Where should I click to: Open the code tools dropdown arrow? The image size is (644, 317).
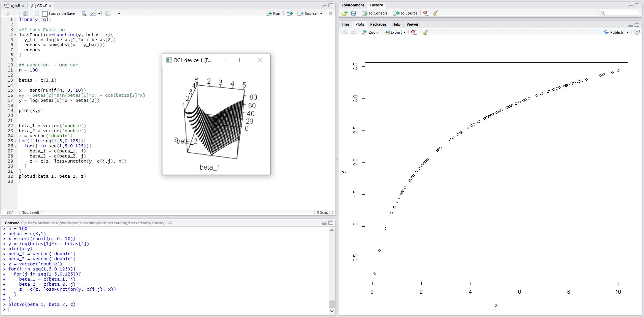[x=99, y=14]
